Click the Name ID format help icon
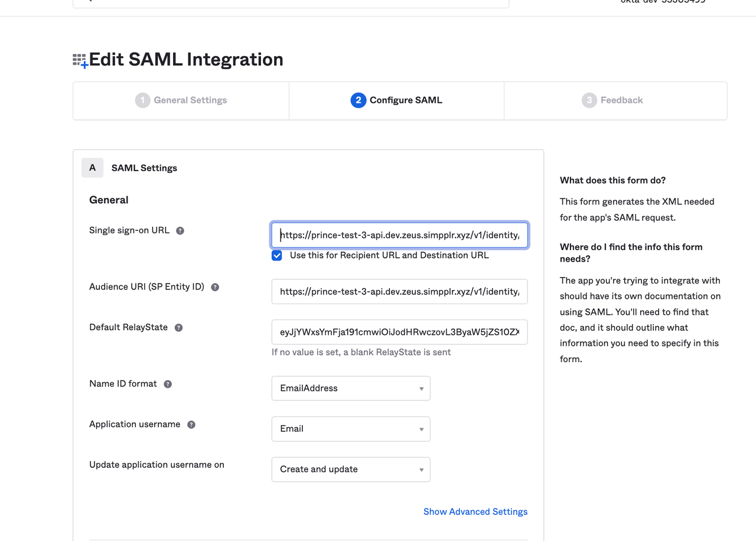This screenshot has height=541, width=756. coord(167,383)
